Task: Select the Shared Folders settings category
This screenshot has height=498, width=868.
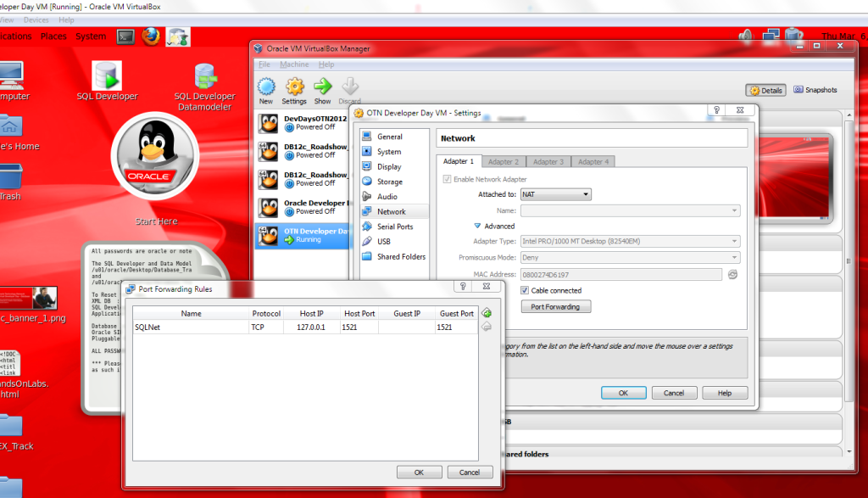Action: (393, 256)
